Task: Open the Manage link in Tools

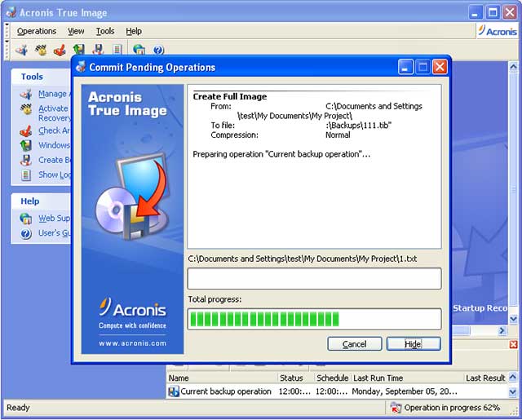Action: click(x=54, y=94)
